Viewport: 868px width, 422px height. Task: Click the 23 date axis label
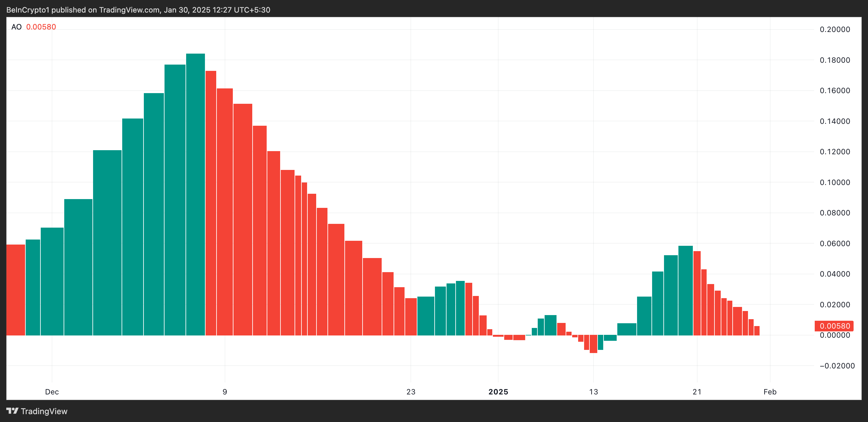tap(411, 392)
